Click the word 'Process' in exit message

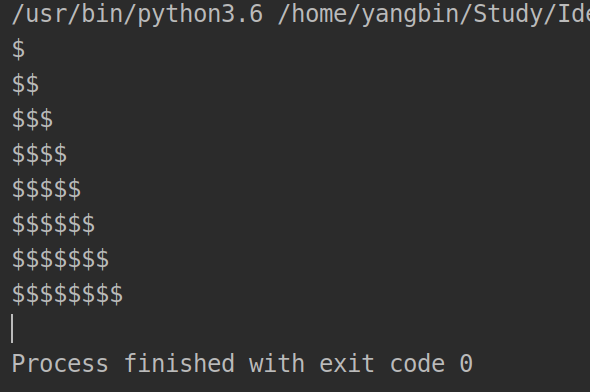click(60, 364)
